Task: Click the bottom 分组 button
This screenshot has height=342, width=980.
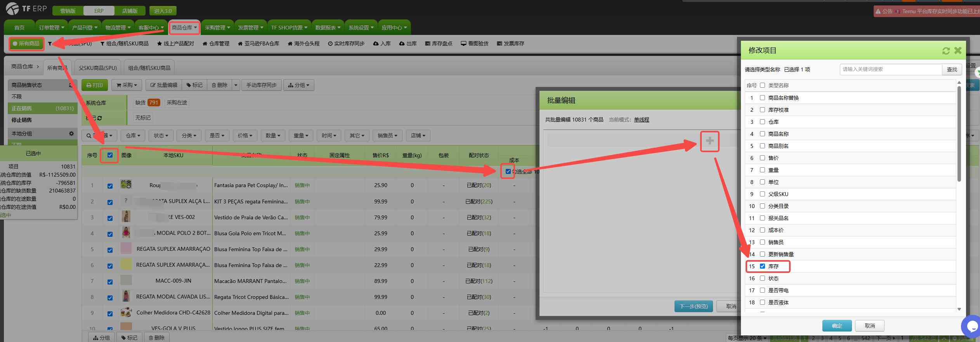Action: point(101,338)
